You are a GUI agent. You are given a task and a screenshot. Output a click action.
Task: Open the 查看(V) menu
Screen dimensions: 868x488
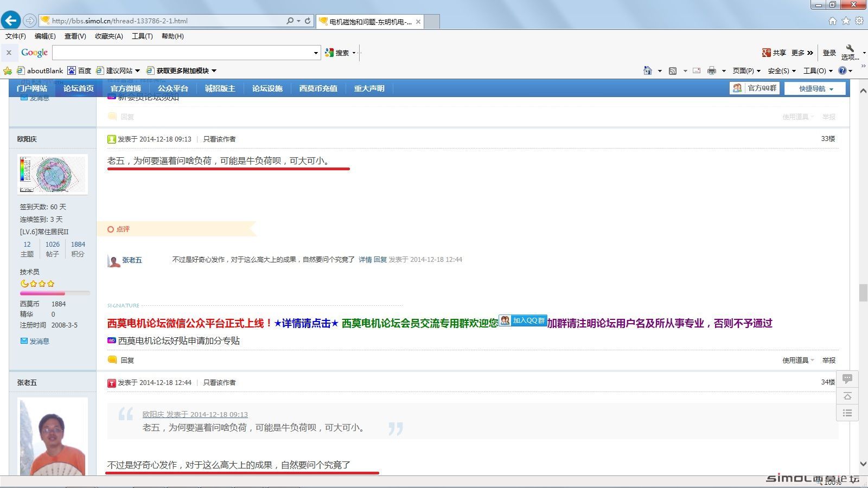[x=75, y=36]
